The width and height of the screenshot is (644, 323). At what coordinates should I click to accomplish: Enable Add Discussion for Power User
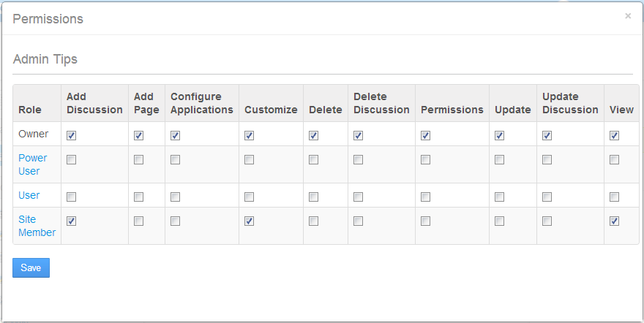72,160
